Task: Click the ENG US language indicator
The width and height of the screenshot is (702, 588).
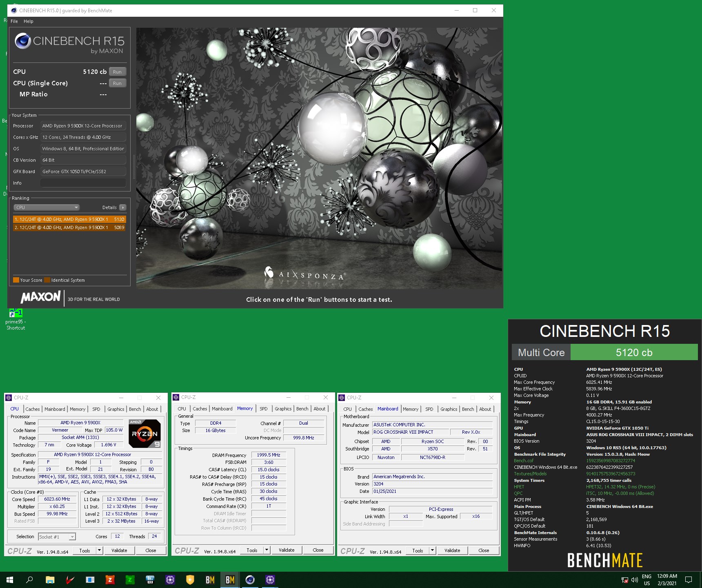Action: point(647,580)
